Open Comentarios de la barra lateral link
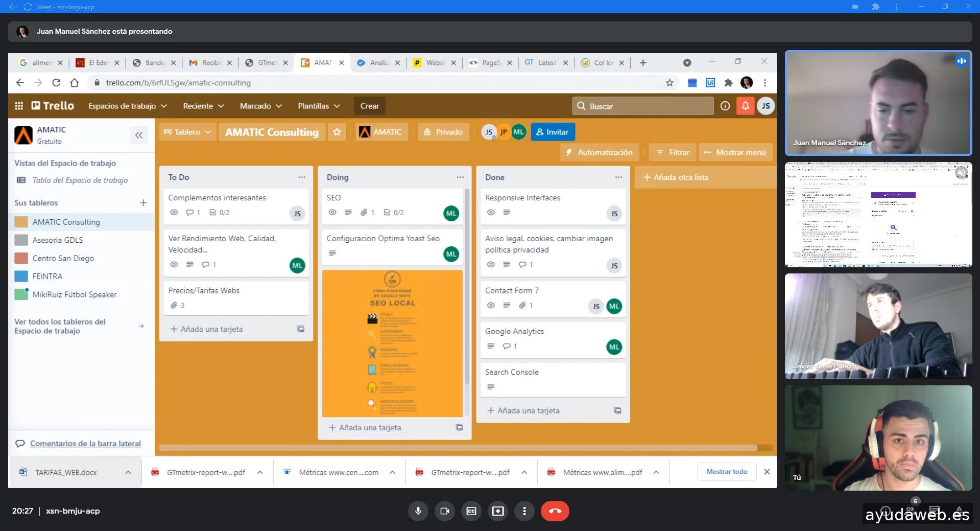The image size is (980, 531). pos(85,444)
